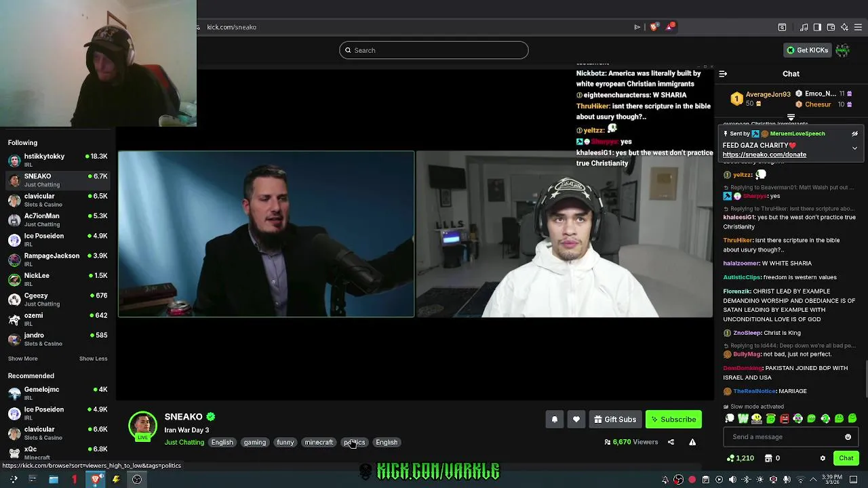
Task: Expand the pinned message chevron
Action: click(x=854, y=148)
